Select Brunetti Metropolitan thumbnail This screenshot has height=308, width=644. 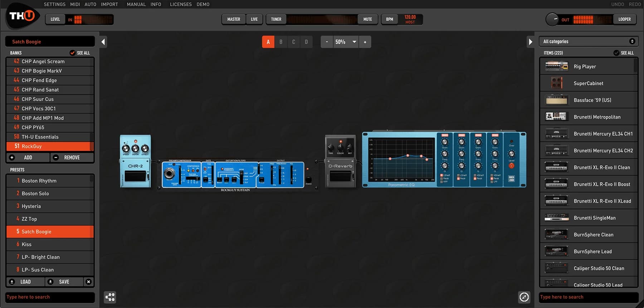tap(556, 117)
